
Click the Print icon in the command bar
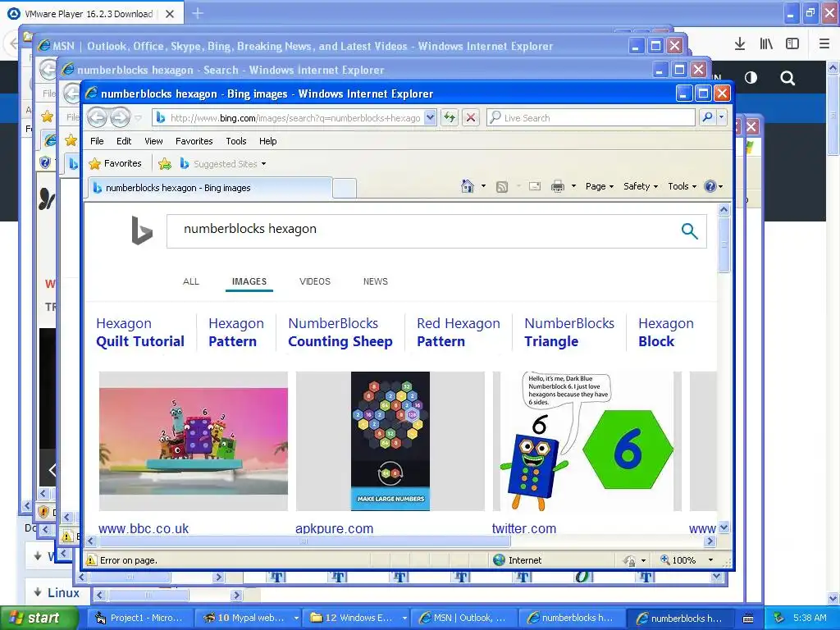[558, 186]
